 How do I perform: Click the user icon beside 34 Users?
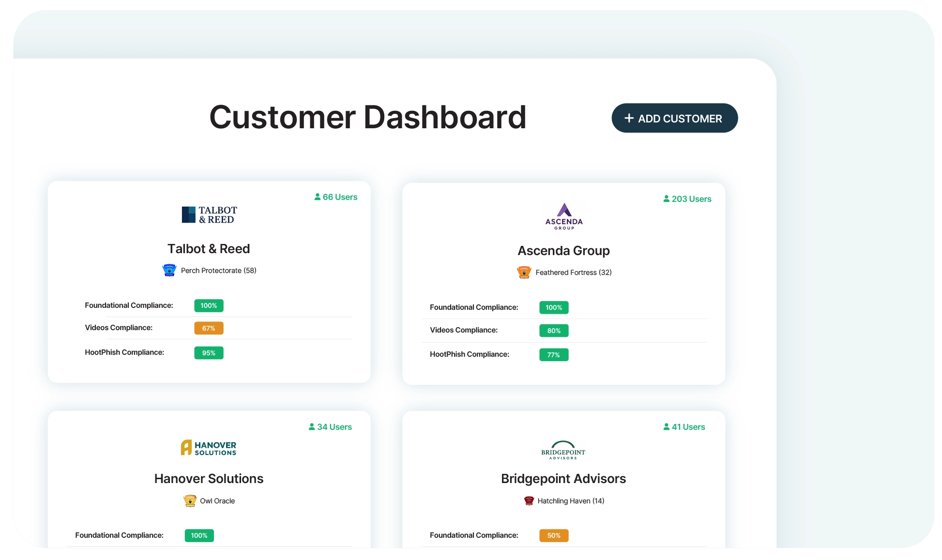tap(312, 427)
